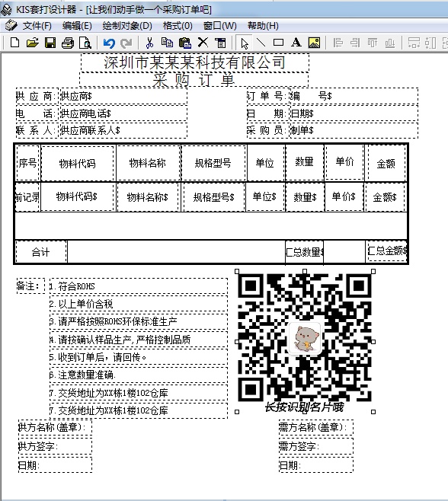Select the 单位 header cell
The height and width of the screenshot is (501, 448).
click(265, 163)
